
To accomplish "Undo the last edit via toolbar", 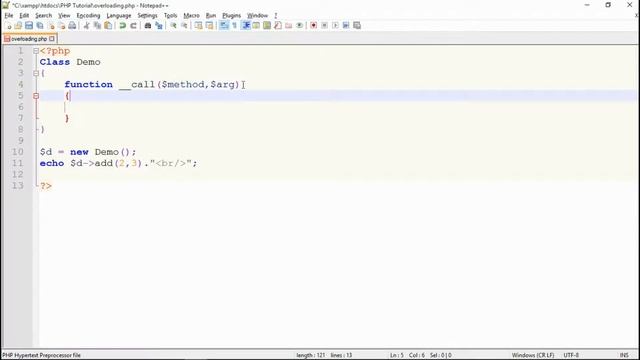I will tap(122, 25).
